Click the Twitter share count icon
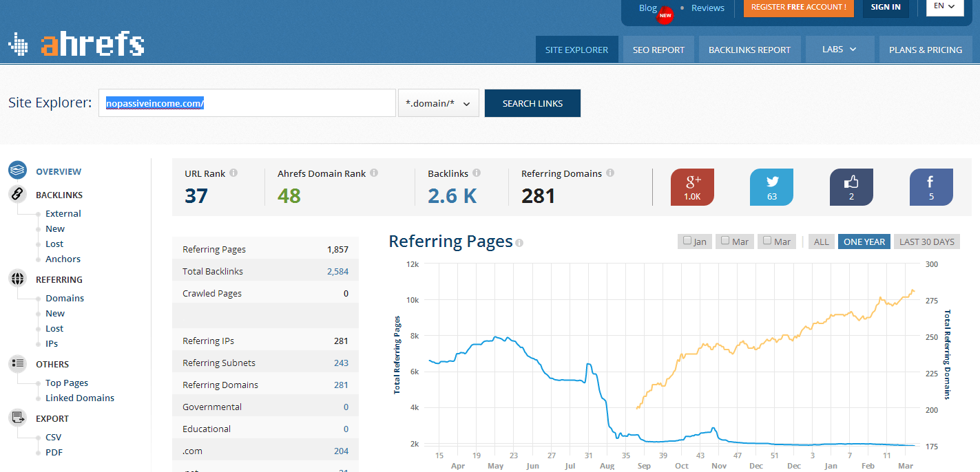Image resolution: width=980 pixels, height=472 pixels. 771,186
